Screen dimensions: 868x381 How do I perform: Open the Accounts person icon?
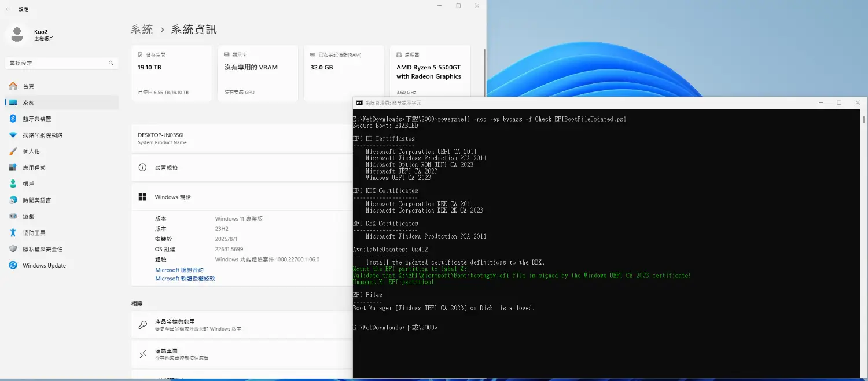coord(13,184)
